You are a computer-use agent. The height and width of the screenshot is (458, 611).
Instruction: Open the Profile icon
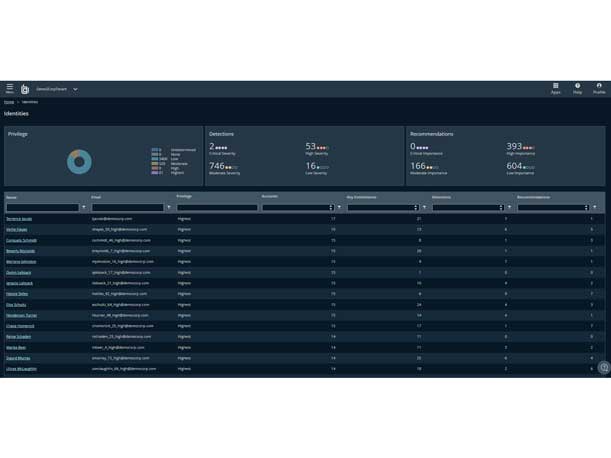point(599,88)
